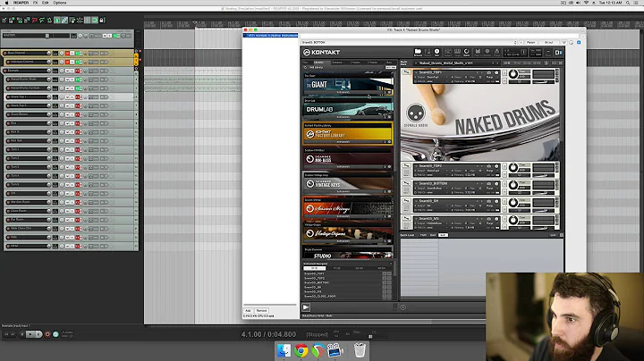Click the play arrow in Kontakt bottom bar
The width and height of the screenshot is (644, 361).
click(307, 307)
